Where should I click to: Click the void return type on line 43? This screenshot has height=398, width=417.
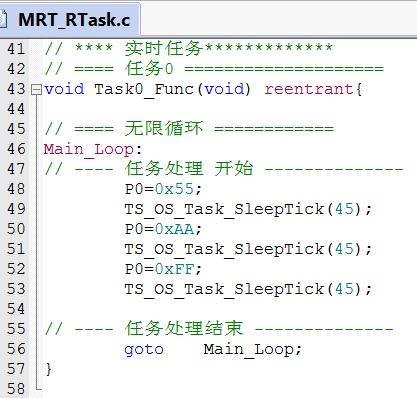coord(64,89)
